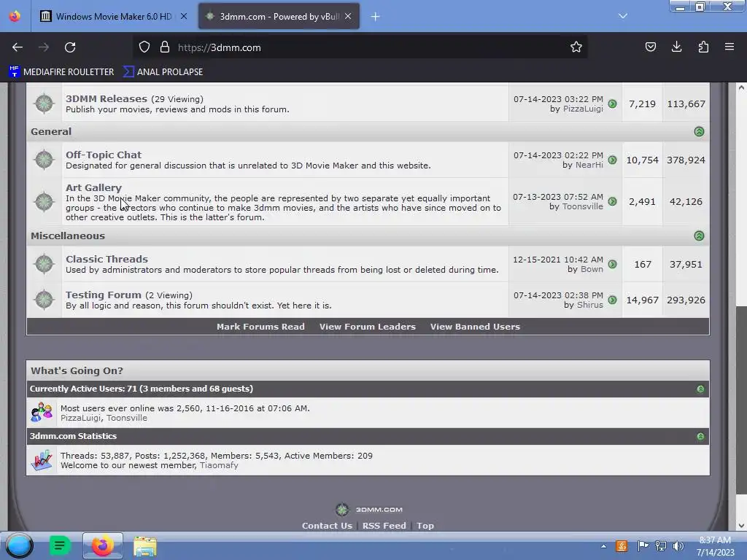
Task: View Toonsville's profile in Art Gallery row
Action: tap(583, 206)
